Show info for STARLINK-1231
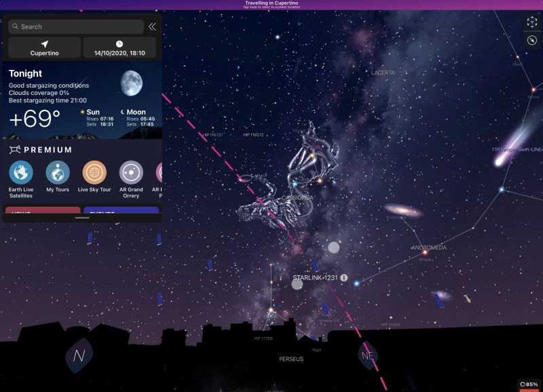The width and height of the screenshot is (543, 392). [x=343, y=277]
